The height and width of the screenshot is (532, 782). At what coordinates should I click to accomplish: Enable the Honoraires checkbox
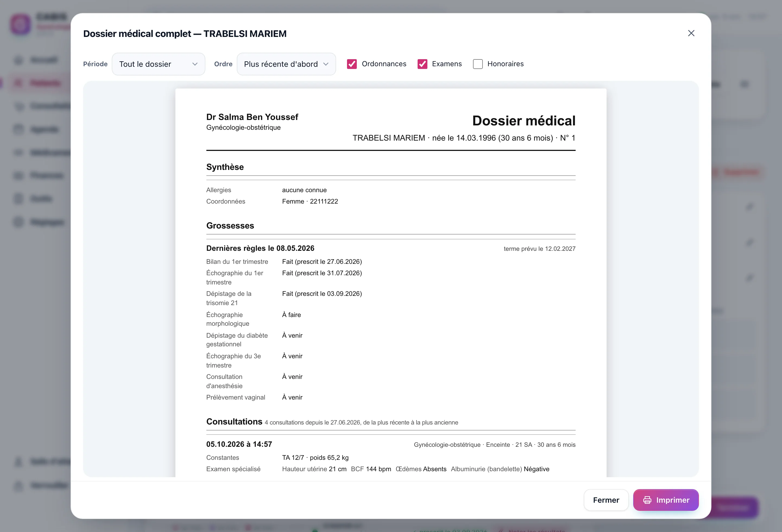point(477,64)
